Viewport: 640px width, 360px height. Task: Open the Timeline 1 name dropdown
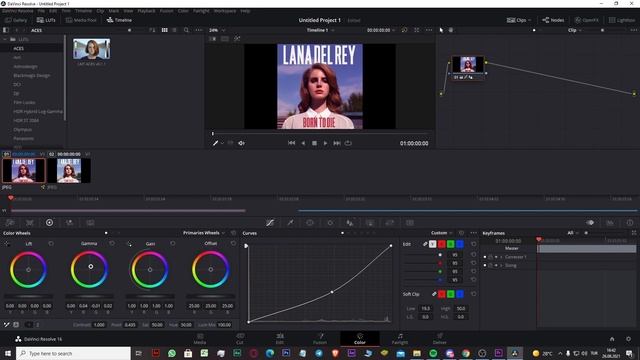pos(320,30)
